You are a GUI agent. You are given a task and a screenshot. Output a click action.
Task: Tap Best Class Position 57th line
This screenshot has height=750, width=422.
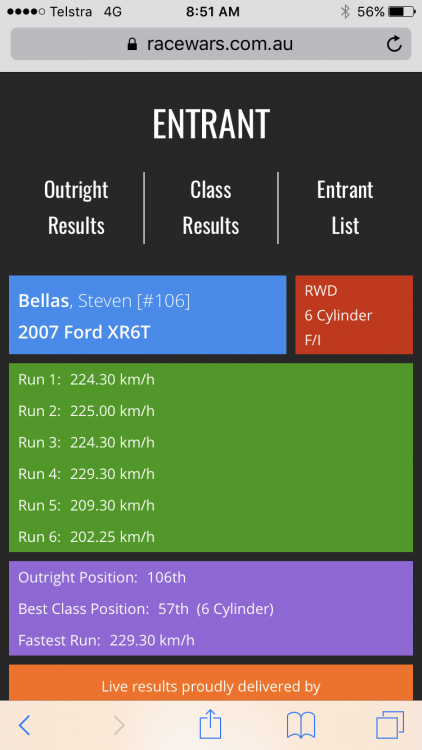[x=146, y=609]
